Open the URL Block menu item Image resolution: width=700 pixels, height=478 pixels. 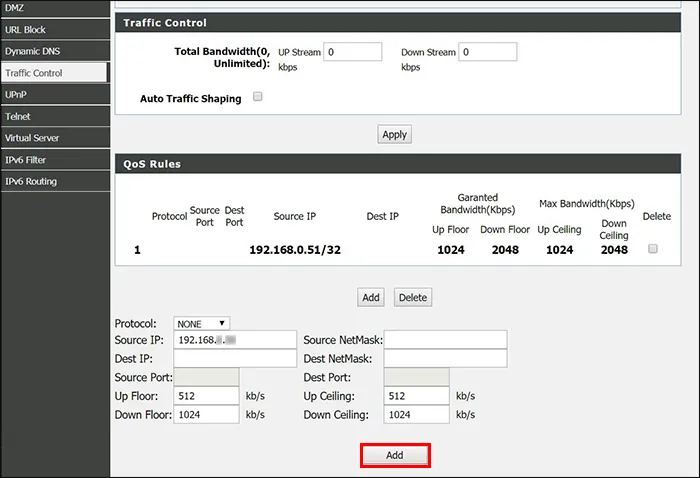coord(55,29)
